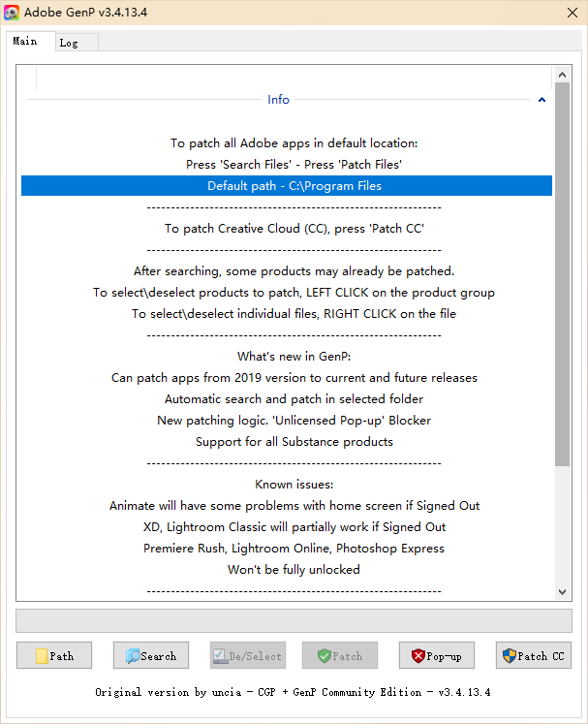The height and width of the screenshot is (724, 588).
Task: Click the checklist icon on De/Select button
Action: tap(221, 656)
